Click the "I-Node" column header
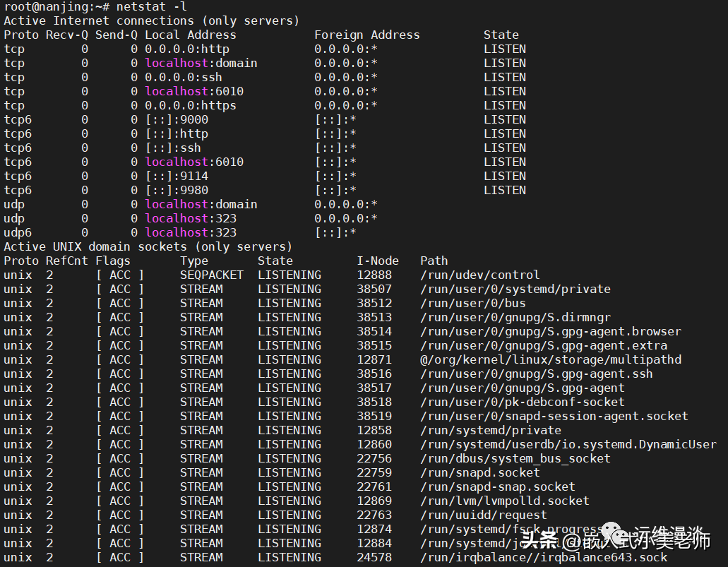The height and width of the screenshot is (567, 728). point(377,261)
